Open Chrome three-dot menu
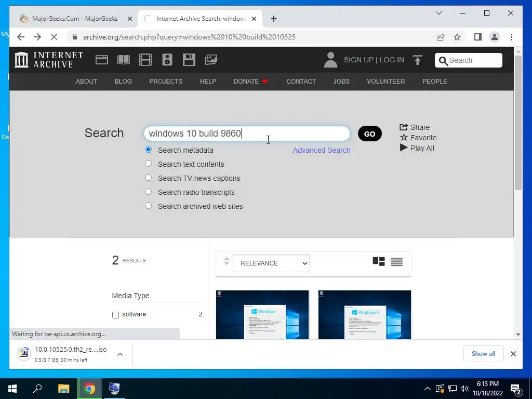532x399 pixels. (x=511, y=37)
